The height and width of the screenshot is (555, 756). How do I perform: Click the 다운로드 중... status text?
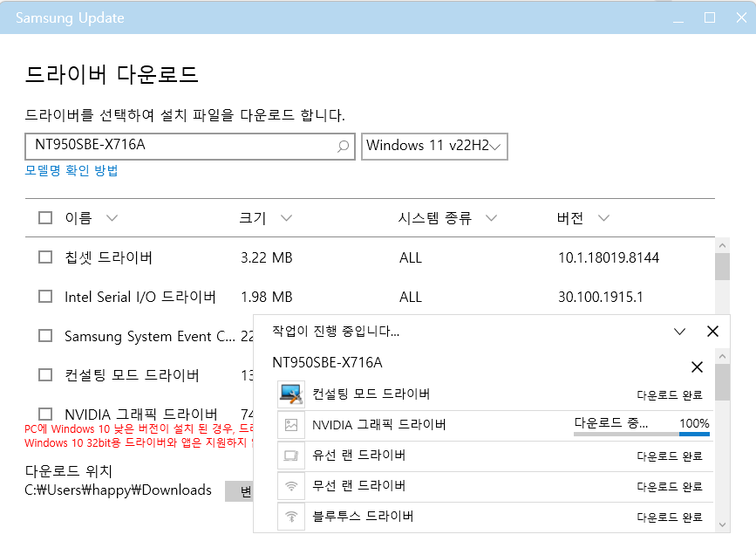tap(611, 423)
